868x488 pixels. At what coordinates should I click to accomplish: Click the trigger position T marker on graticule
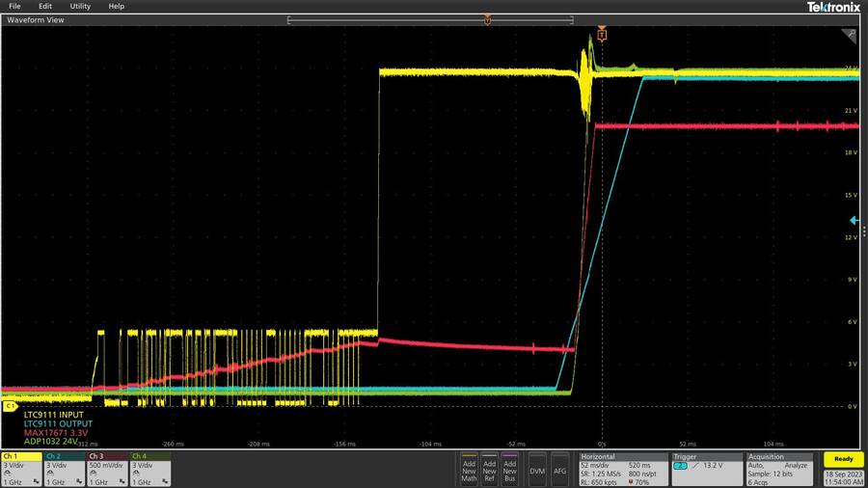[x=602, y=35]
